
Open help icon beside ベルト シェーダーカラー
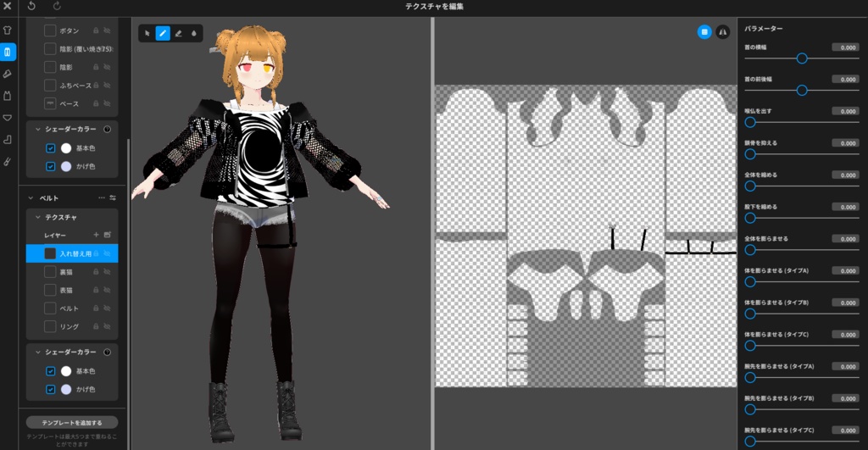(x=108, y=352)
